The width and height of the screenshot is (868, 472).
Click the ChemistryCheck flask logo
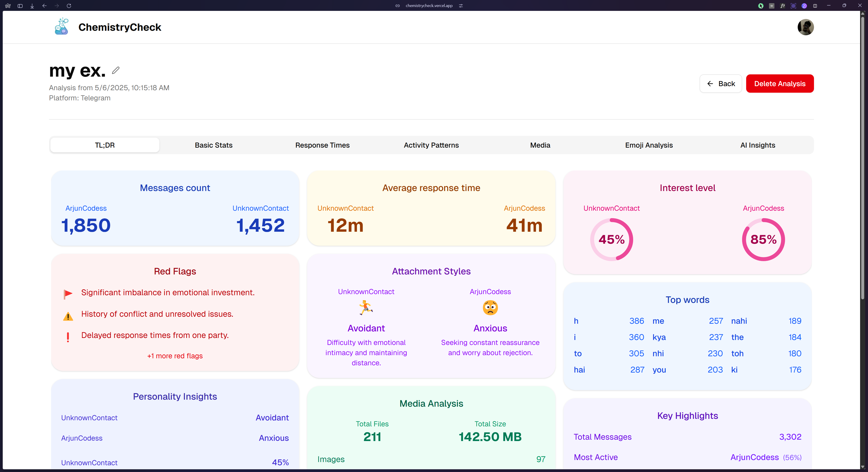pos(61,27)
